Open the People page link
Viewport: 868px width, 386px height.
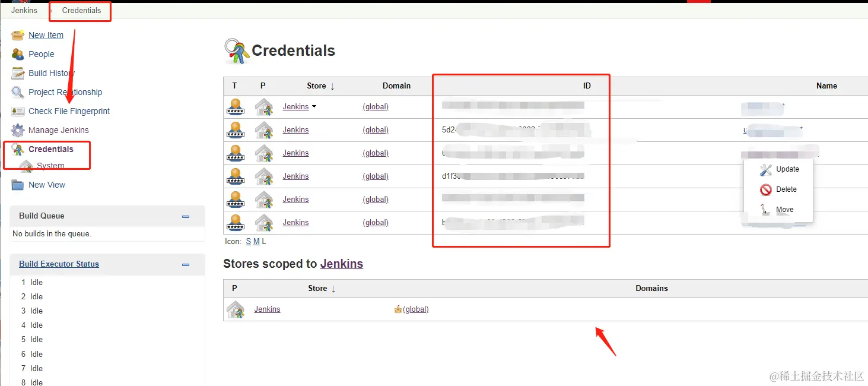point(42,54)
